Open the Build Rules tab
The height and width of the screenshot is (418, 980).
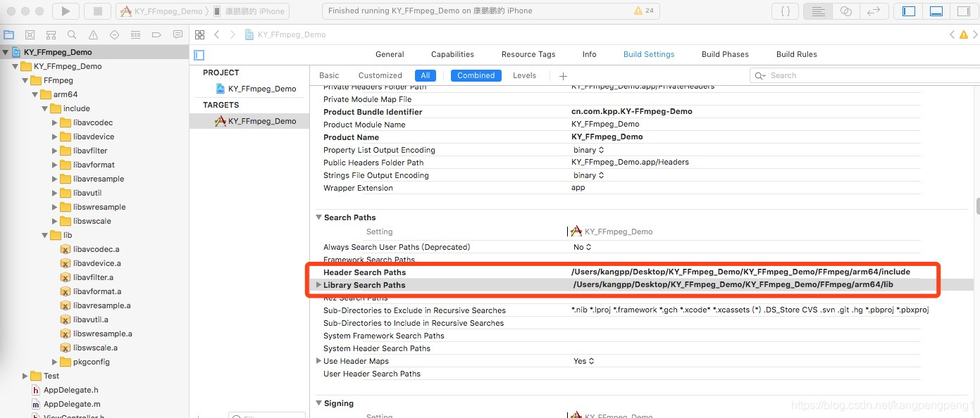(796, 54)
